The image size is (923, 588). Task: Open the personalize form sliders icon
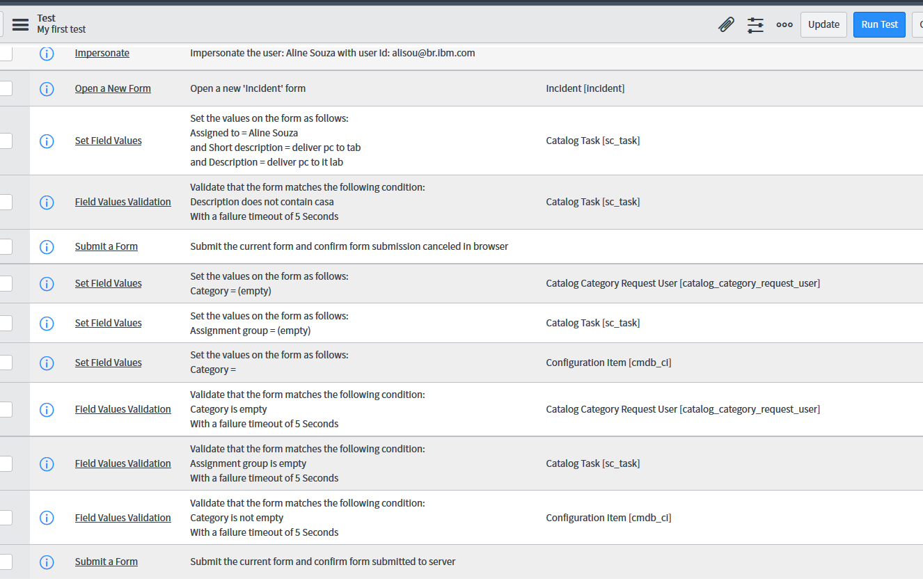(x=755, y=24)
